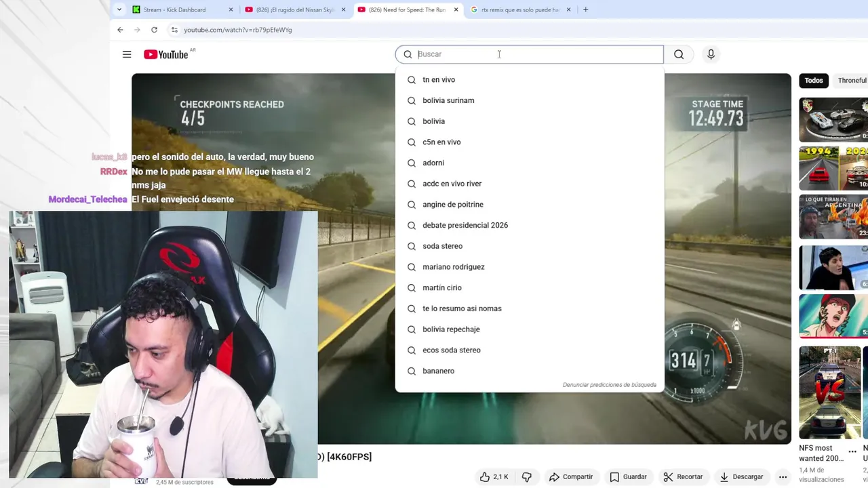Choose suggestion debate presidencial 2026
868x488 pixels.
point(530,225)
